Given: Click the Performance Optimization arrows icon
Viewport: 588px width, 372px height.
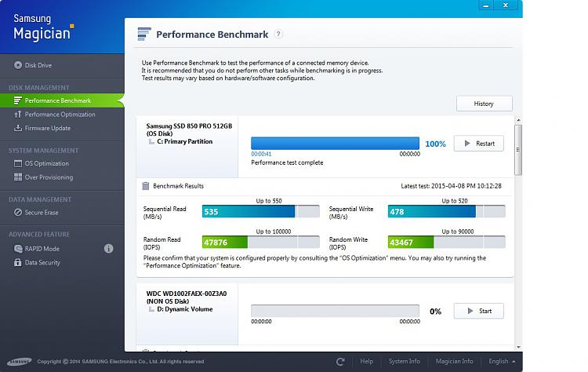Looking at the screenshot, I should coord(17,115).
